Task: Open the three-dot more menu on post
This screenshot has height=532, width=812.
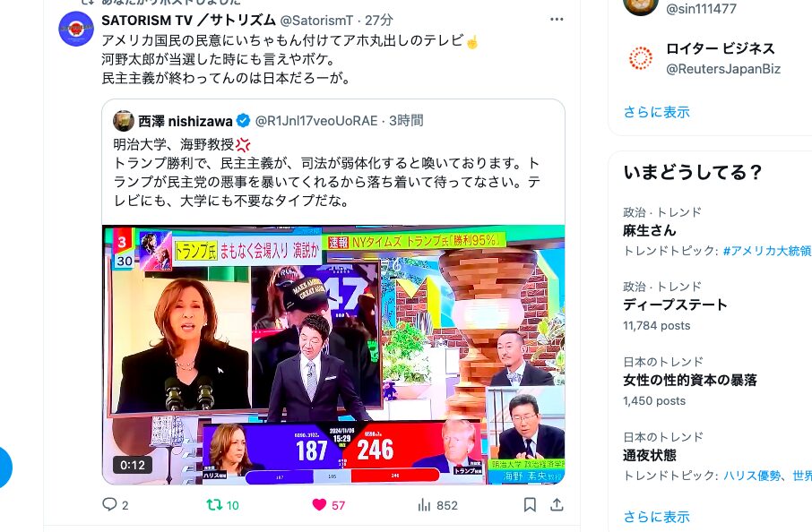Action: [557, 20]
